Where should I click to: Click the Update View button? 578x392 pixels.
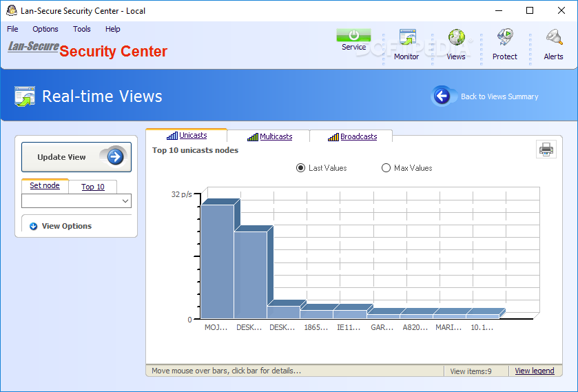point(76,157)
